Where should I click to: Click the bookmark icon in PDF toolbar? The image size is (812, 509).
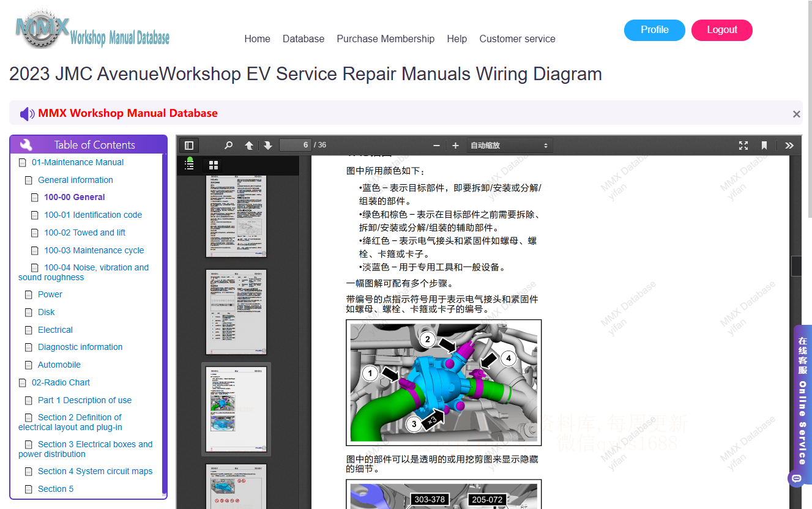click(x=764, y=146)
